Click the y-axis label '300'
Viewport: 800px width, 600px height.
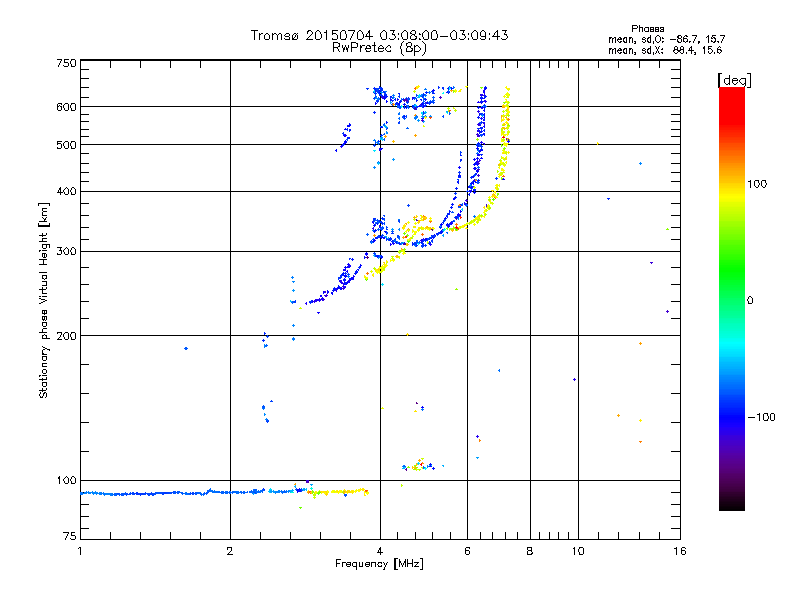pos(66,252)
